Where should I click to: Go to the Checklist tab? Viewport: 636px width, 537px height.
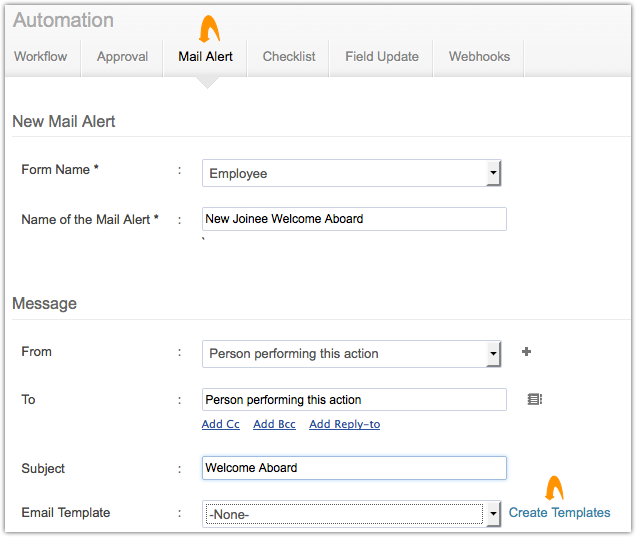pos(288,57)
